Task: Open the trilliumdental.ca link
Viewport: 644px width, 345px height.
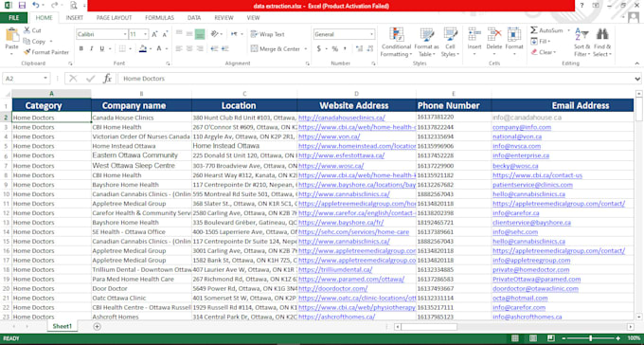Action: [335, 270]
